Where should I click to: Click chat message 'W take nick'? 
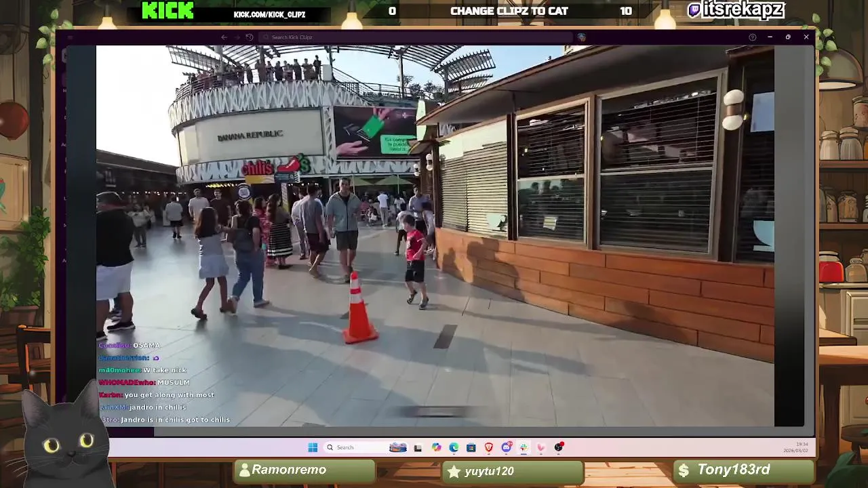[x=165, y=370]
